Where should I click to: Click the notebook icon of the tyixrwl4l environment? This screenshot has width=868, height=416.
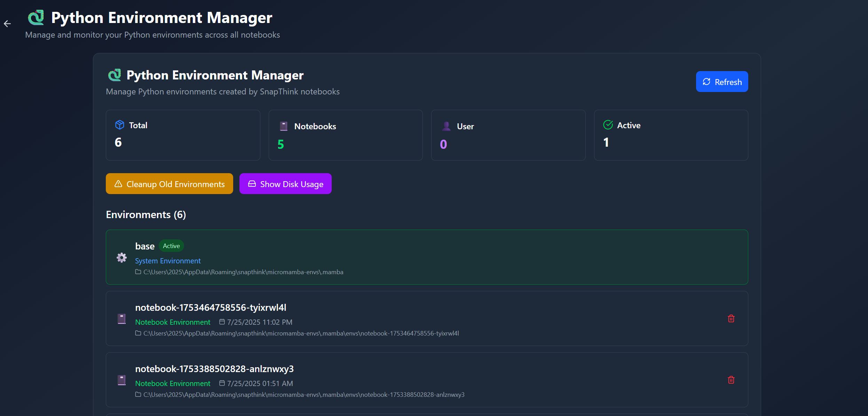[x=121, y=318]
